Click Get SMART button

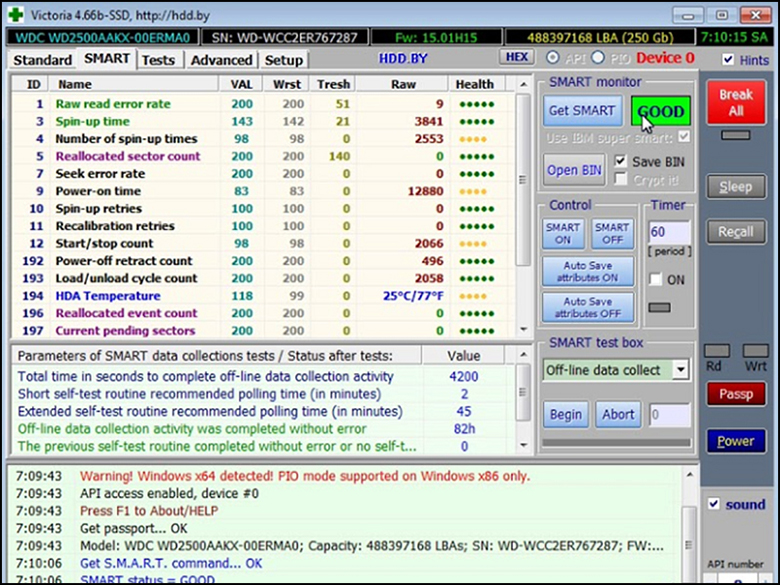click(582, 111)
